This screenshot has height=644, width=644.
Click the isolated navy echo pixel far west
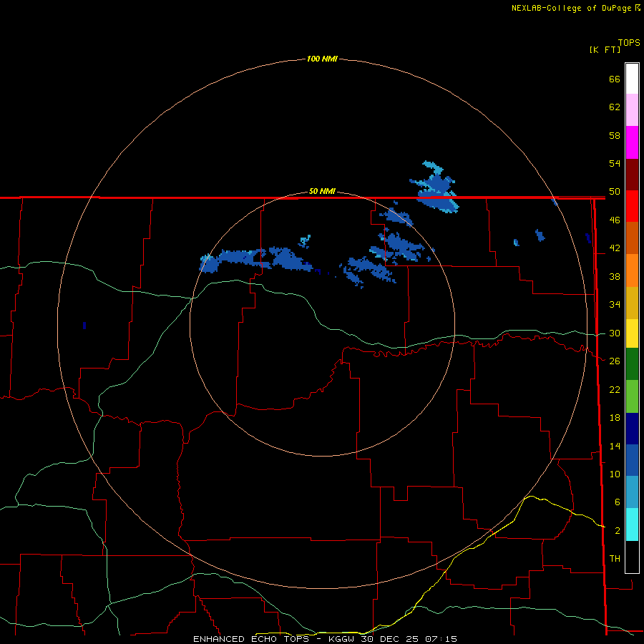tap(84, 326)
